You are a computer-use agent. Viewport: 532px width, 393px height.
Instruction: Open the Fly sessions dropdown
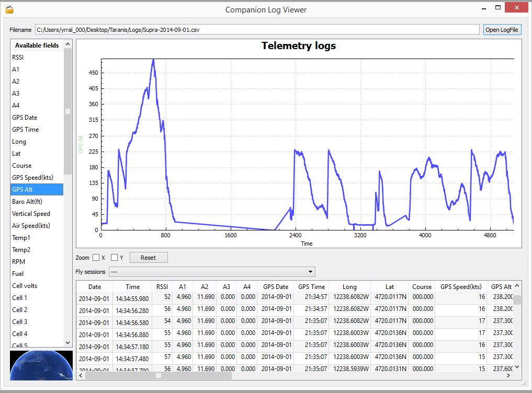coord(211,272)
